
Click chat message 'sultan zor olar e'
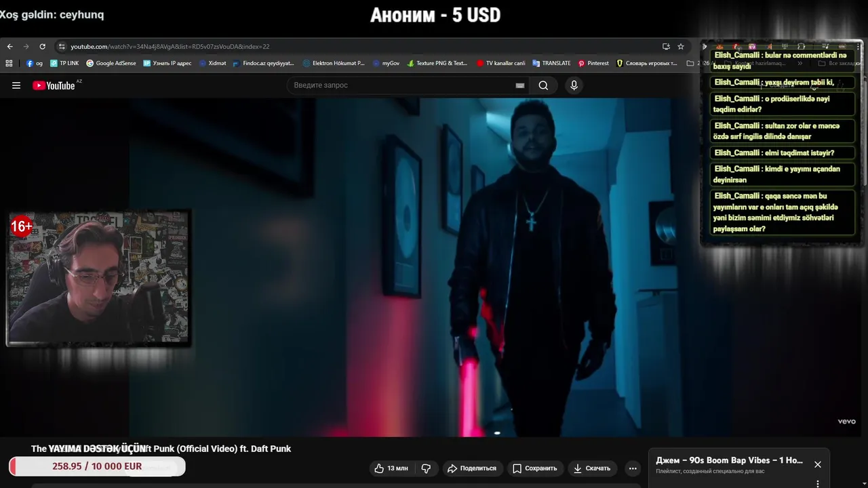[x=783, y=131]
